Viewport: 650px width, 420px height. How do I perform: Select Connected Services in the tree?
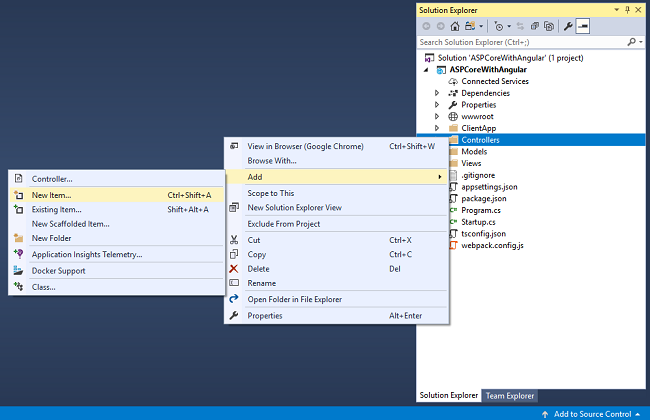(x=495, y=81)
